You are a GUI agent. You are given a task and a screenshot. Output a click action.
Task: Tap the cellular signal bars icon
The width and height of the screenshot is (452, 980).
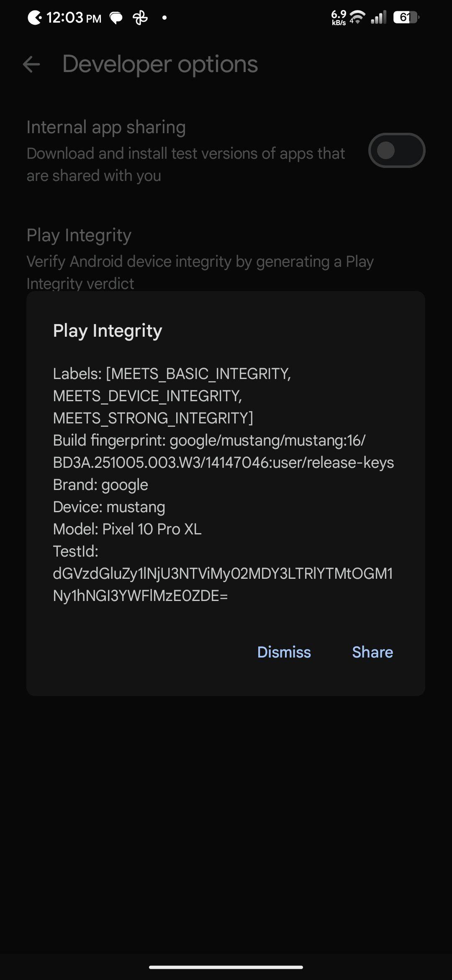[378, 18]
